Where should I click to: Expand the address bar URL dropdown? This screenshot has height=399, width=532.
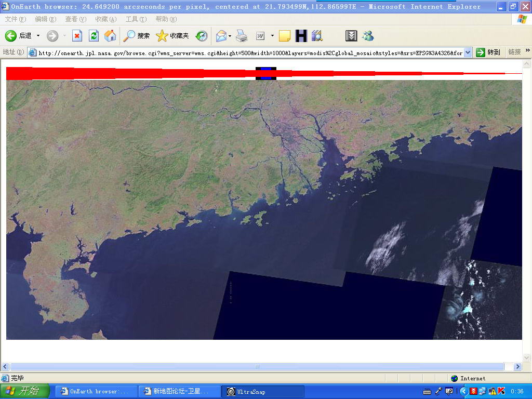point(468,52)
